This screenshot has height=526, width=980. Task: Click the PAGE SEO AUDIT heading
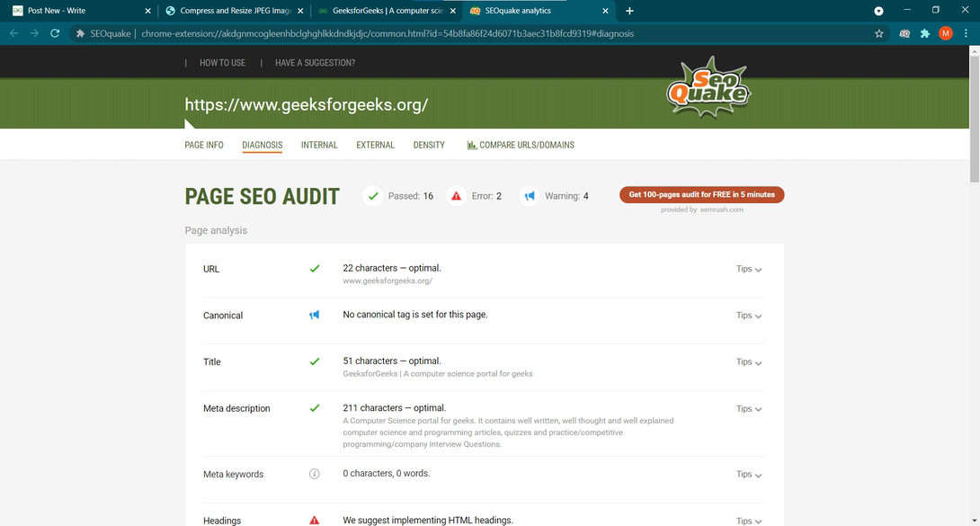262,196
